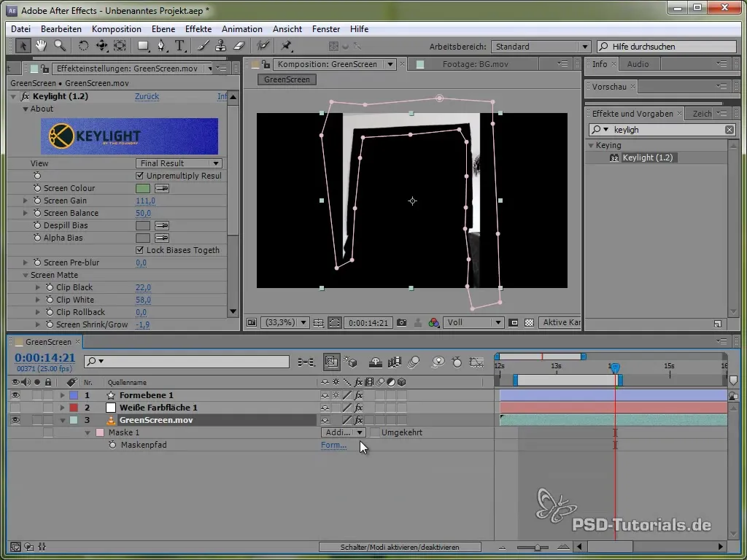Toggle the Maskenpfad stopwatch

tap(112, 446)
